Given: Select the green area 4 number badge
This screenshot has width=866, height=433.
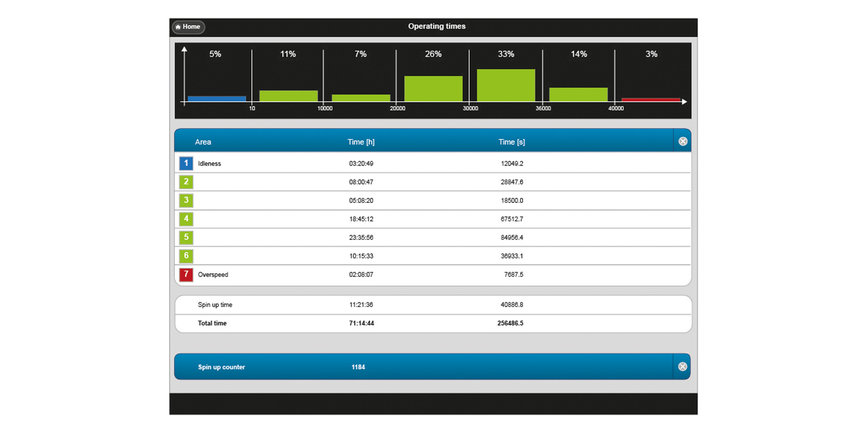Looking at the screenshot, I should point(186,219).
